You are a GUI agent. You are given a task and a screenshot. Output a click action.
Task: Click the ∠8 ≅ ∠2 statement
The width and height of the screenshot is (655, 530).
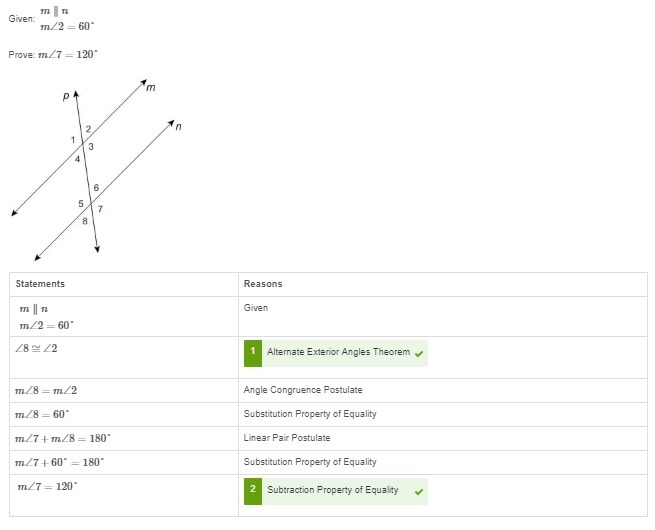pos(36,348)
